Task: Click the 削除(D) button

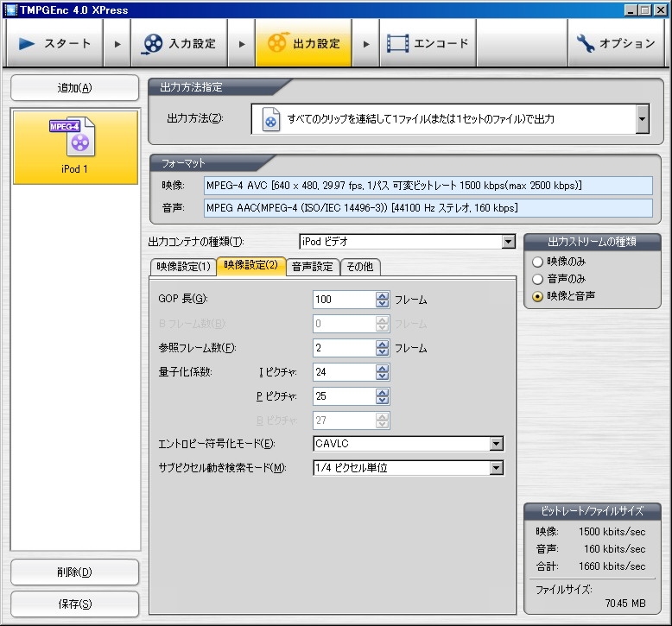Action: click(x=75, y=572)
